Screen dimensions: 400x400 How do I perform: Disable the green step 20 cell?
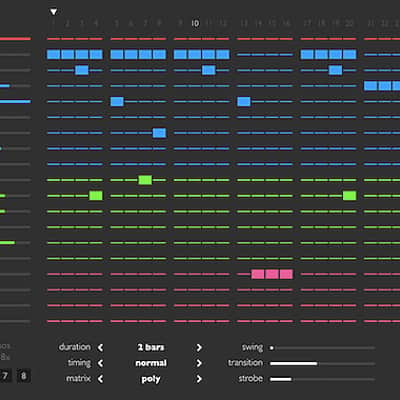349,196
